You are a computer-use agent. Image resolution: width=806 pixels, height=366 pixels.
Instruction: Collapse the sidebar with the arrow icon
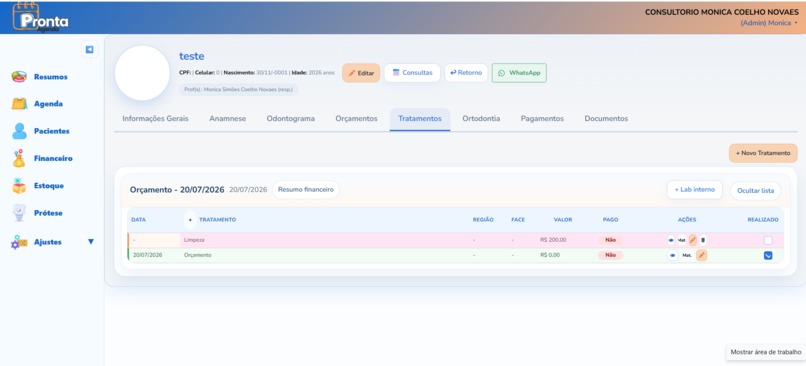(x=89, y=49)
